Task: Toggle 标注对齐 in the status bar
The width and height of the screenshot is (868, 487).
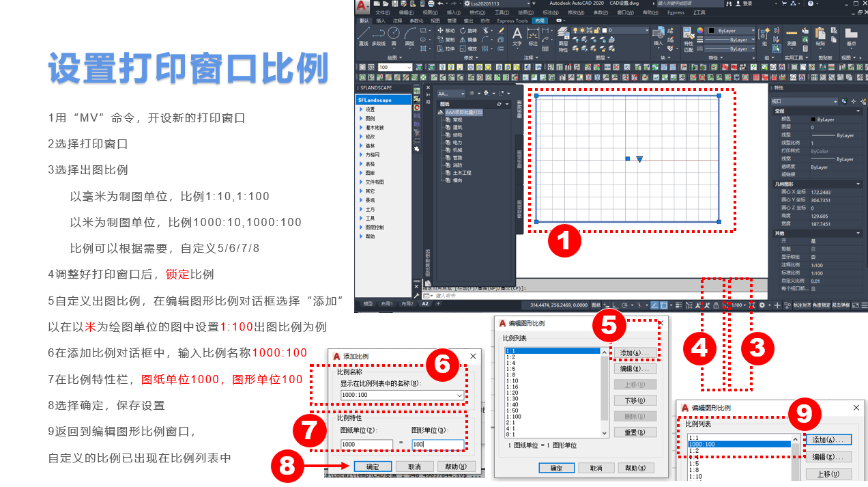Action: point(802,305)
